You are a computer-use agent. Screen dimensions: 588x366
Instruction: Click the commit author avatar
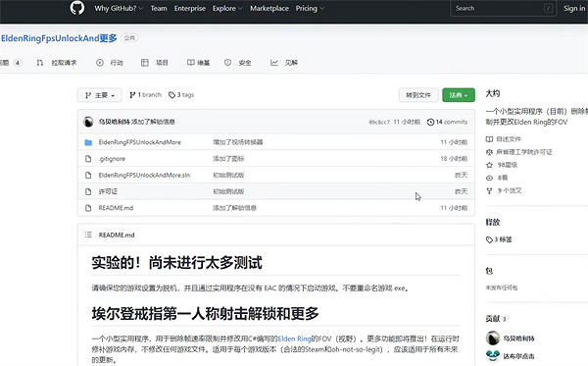click(x=88, y=122)
